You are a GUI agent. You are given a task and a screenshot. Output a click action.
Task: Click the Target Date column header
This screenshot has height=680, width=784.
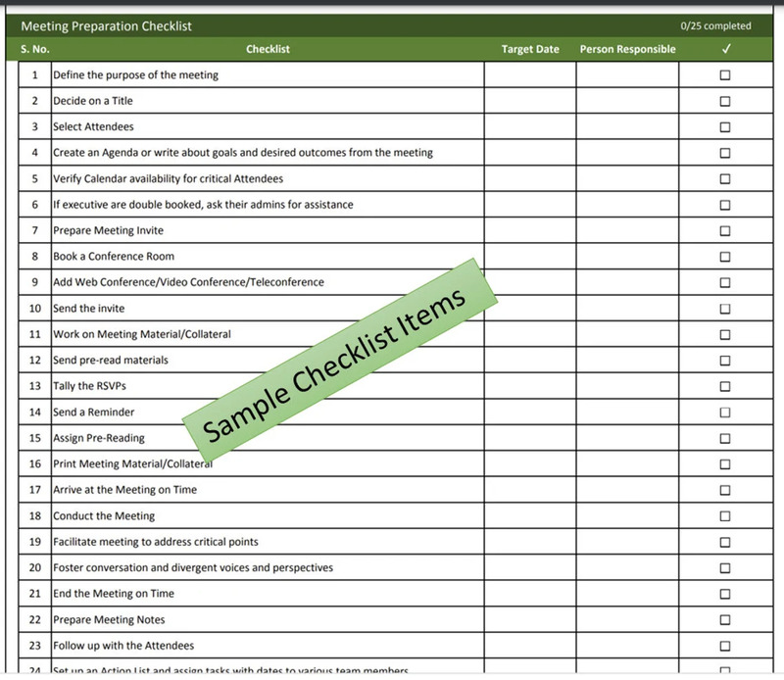530,49
